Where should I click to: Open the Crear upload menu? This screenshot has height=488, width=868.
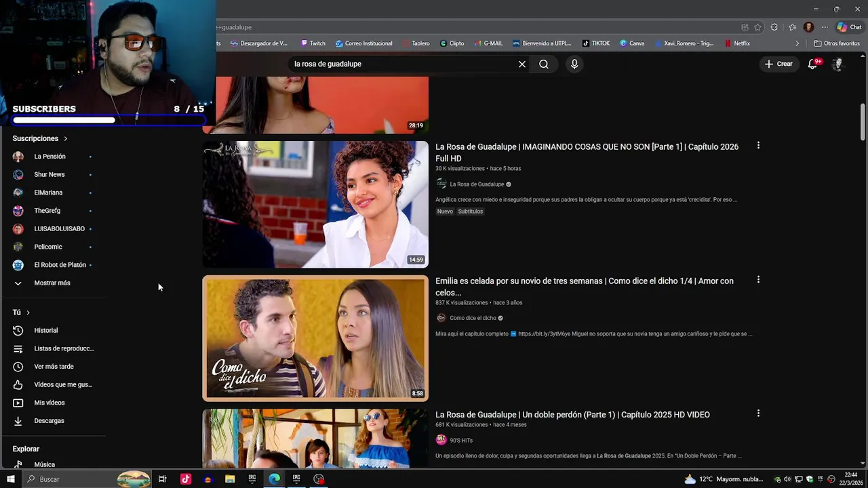(778, 64)
